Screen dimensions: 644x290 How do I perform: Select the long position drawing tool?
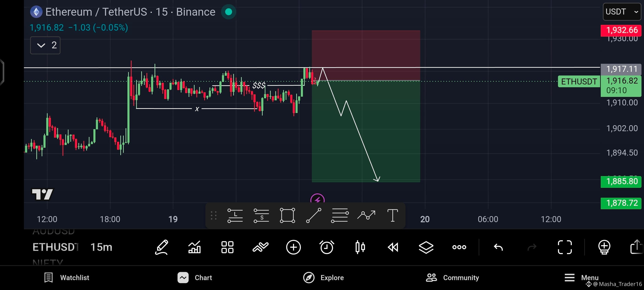(x=235, y=215)
